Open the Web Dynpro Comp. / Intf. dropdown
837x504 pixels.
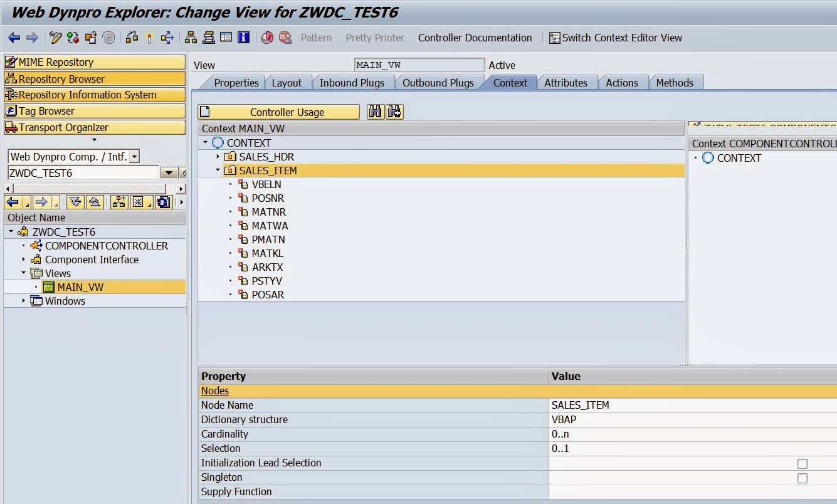[135, 157]
